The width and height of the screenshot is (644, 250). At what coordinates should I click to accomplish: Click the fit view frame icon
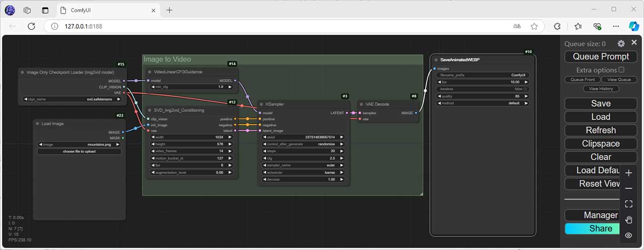628,204
